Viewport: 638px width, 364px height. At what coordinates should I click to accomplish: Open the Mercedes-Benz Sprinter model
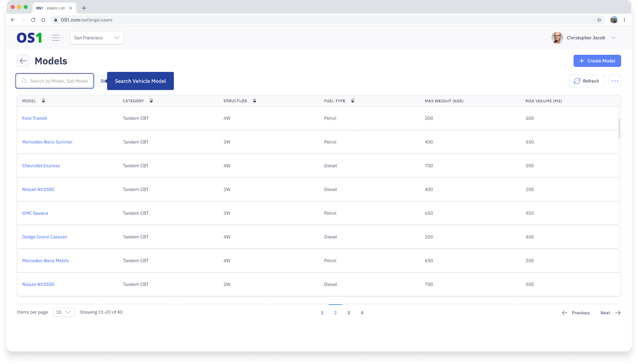click(x=47, y=142)
